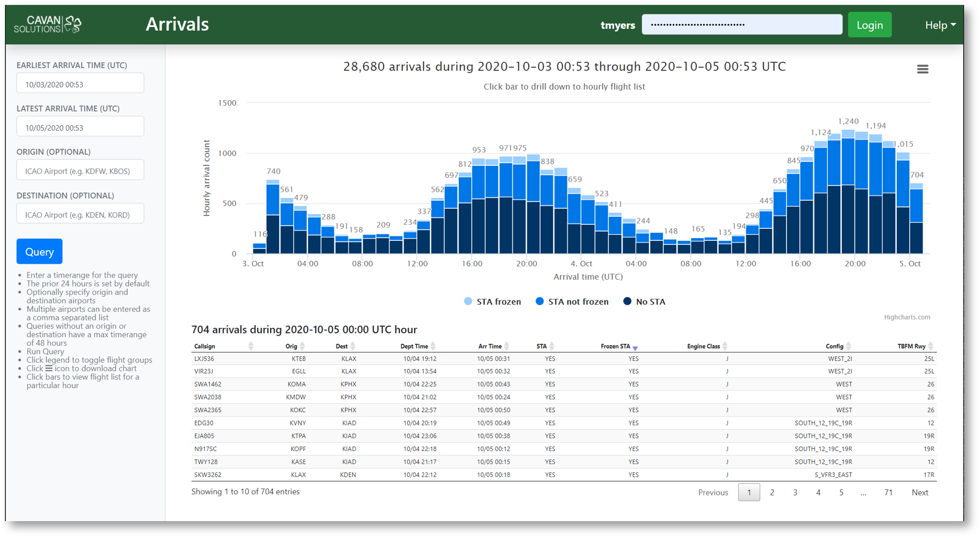Sort table by Callsign column arrows
Viewport: 980px width, 537px height.
pos(251,346)
